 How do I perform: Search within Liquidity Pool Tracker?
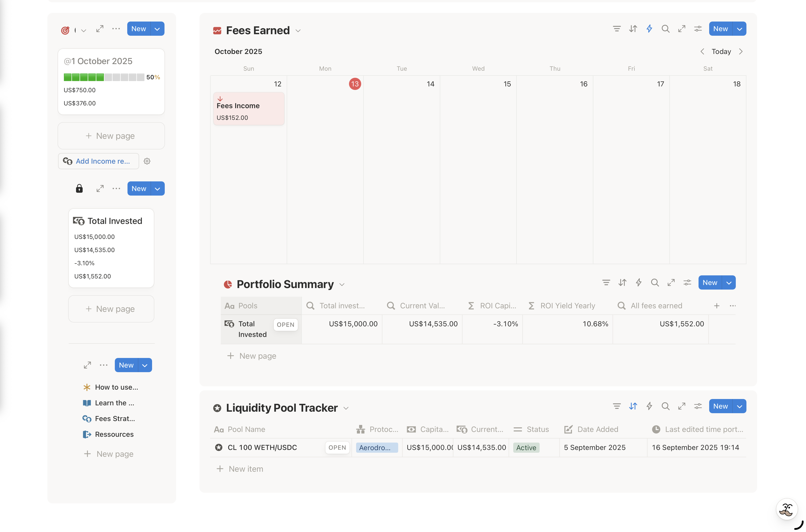666,406
